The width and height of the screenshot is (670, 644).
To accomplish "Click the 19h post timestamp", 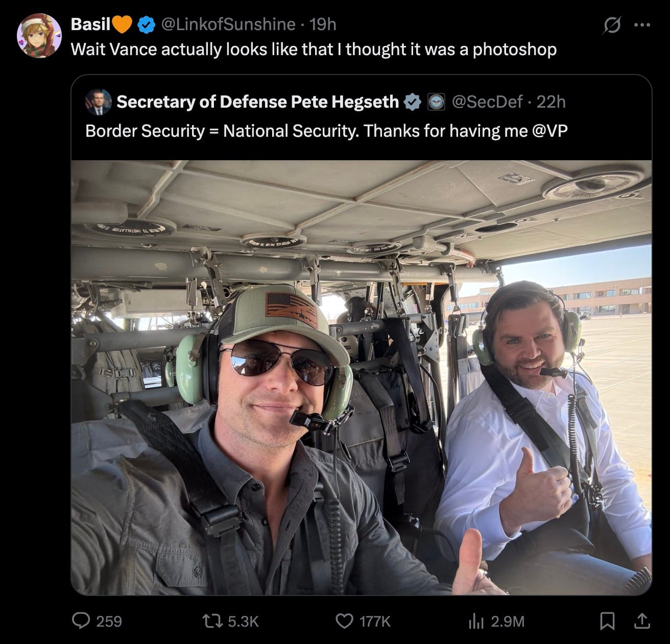I will coord(323,24).
